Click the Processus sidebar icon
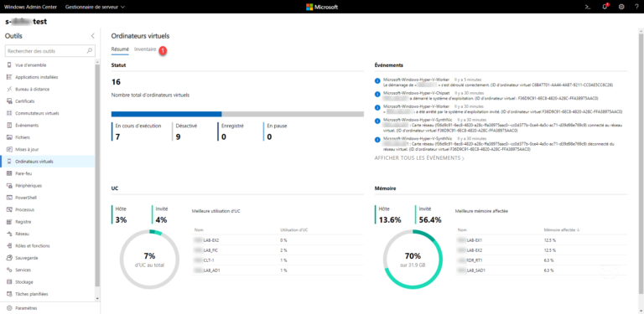 click(x=9, y=209)
